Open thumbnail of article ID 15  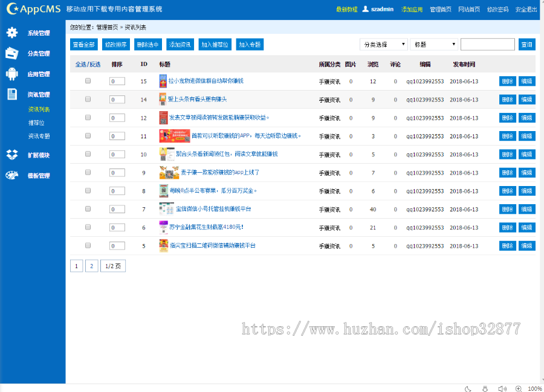click(x=163, y=81)
